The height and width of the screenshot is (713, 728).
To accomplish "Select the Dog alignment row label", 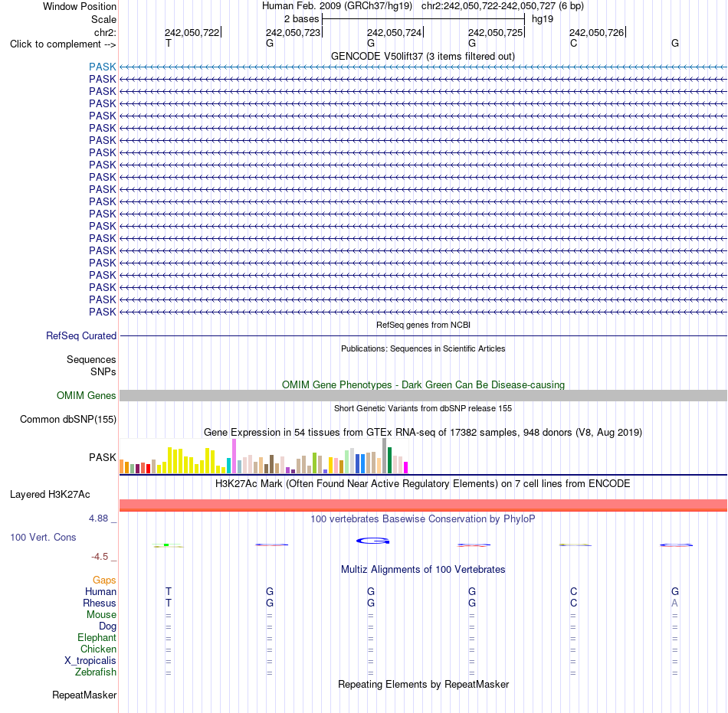I will point(108,626).
